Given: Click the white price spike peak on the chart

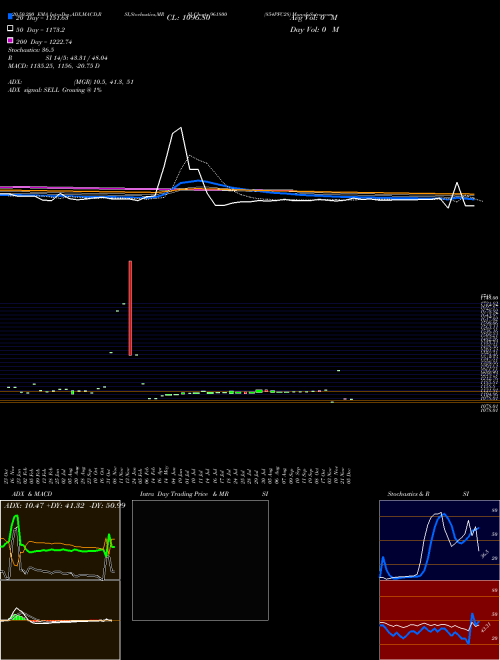Looking at the screenshot, I should [181, 128].
